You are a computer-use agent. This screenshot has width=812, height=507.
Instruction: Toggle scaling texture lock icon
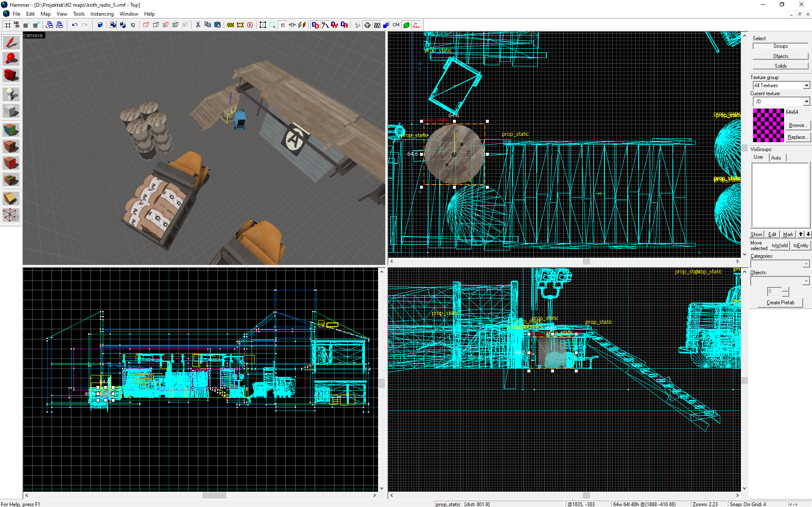[x=292, y=25]
